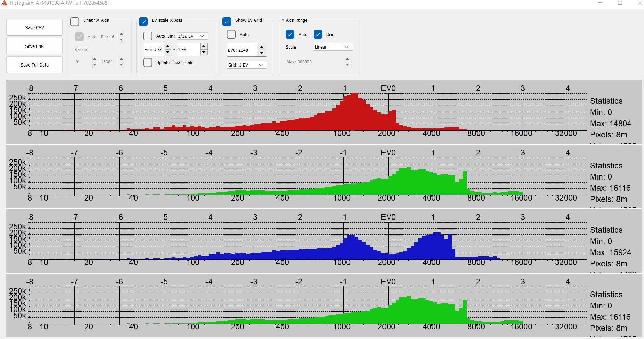
Task: Decrease the 4 EV upper range spinner
Action: click(x=204, y=52)
